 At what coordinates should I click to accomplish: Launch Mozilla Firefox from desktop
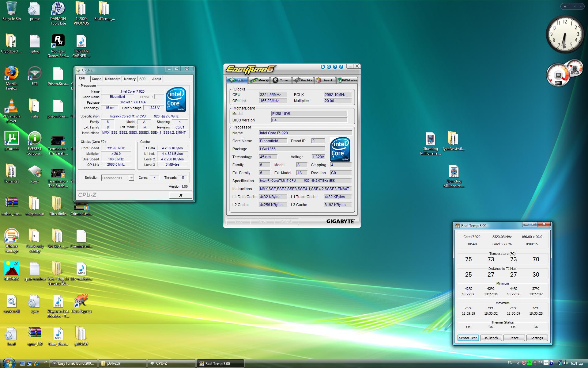coord(12,78)
